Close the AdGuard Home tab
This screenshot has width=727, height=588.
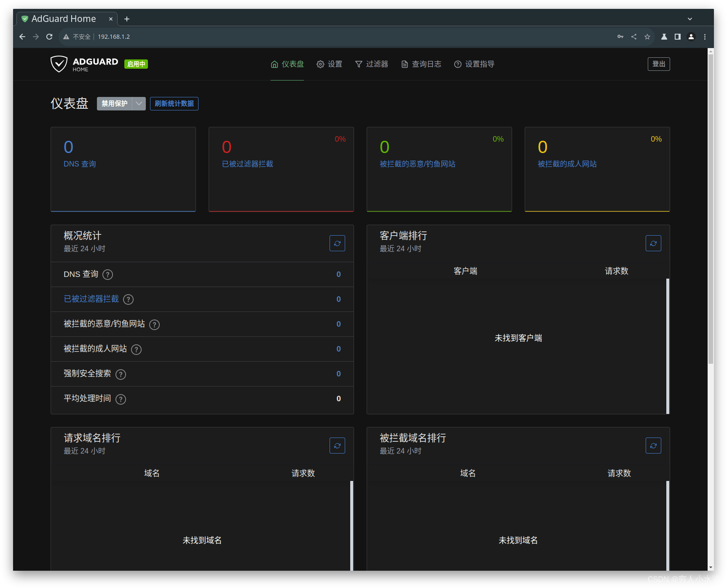click(111, 19)
